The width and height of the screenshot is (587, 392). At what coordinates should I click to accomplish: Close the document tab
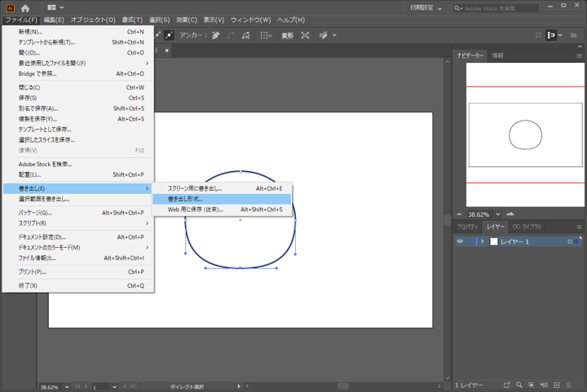pos(167,51)
